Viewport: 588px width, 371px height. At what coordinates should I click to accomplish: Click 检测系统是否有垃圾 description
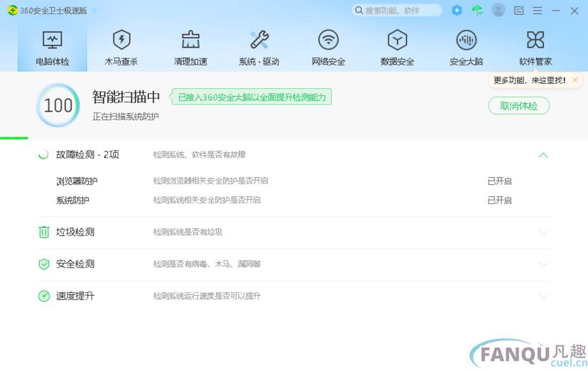pos(187,232)
